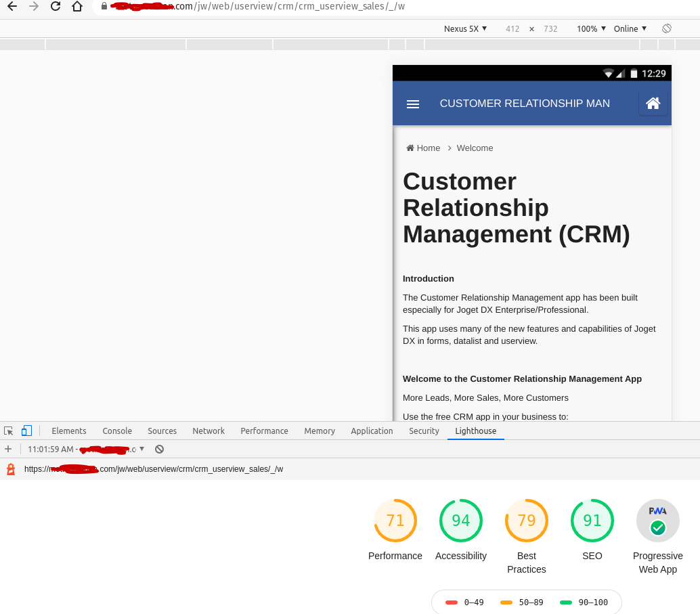Switch to the Sources tab
Screen dimensions: 700x614
pos(162,431)
